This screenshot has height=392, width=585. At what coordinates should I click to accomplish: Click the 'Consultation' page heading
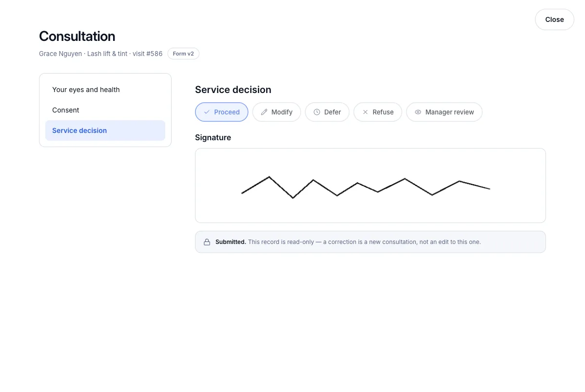77,36
